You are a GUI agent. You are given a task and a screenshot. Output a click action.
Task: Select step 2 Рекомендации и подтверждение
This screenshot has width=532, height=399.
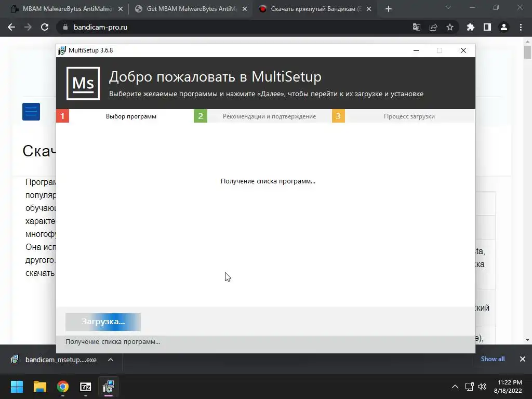tap(262, 116)
